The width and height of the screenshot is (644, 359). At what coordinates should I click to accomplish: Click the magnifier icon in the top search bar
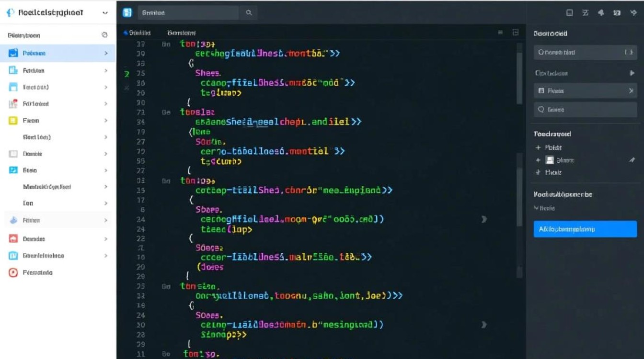[249, 13]
